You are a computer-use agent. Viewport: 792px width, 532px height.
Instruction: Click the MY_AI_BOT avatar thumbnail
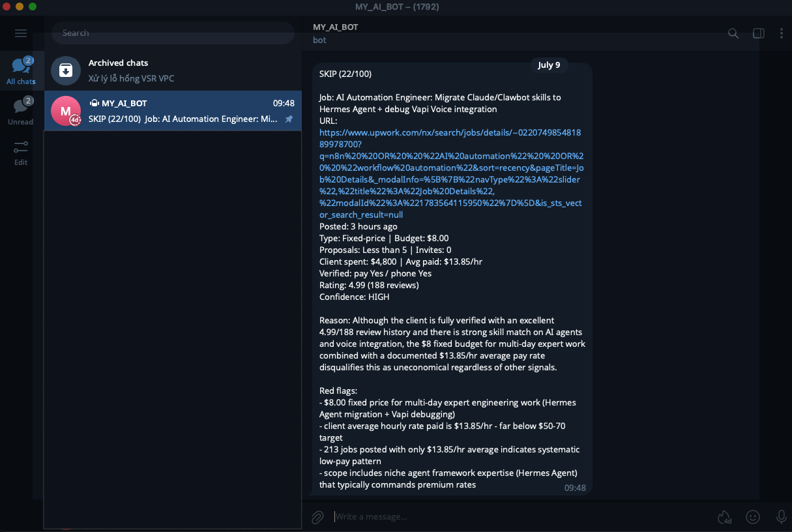[66, 111]
